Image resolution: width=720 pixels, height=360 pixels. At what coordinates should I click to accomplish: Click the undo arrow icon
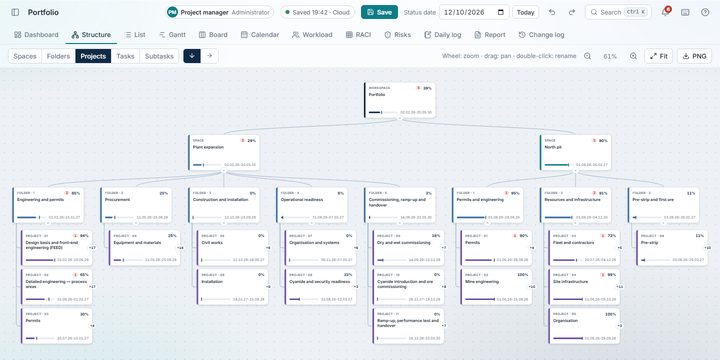[x=552, y=12]
